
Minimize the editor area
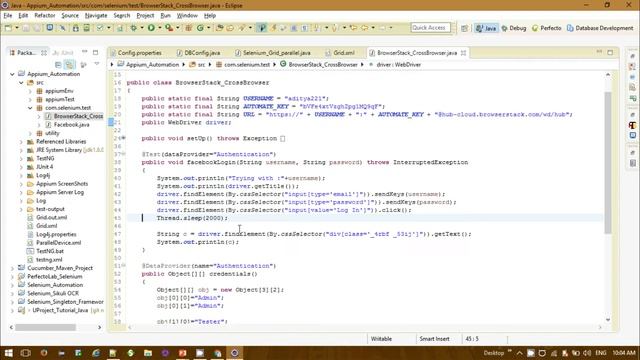599,52
